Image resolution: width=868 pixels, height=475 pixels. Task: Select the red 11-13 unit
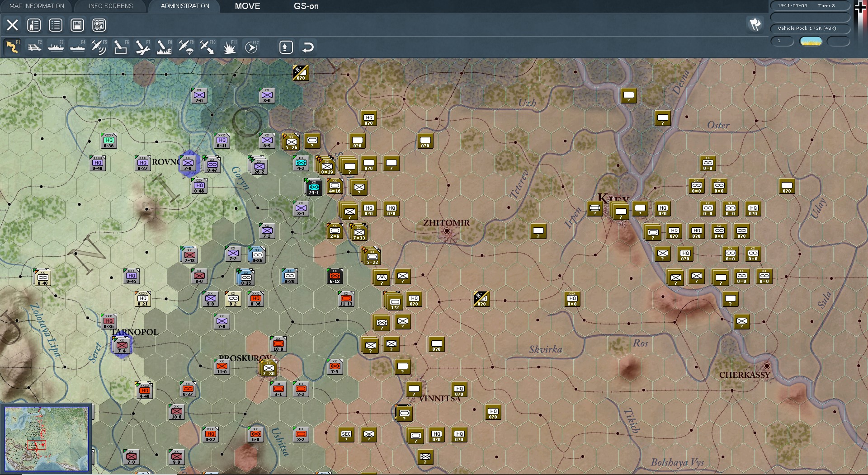(x=346, y=299)
